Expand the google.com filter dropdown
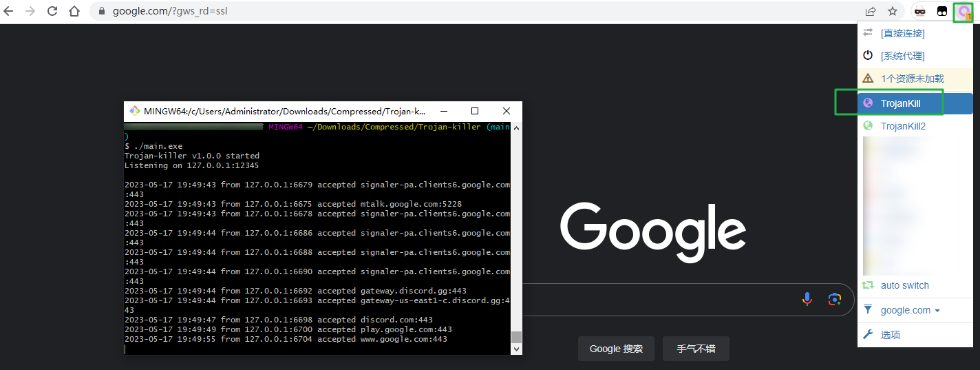The width and height of the screenshot is (980, 370). 915,310
